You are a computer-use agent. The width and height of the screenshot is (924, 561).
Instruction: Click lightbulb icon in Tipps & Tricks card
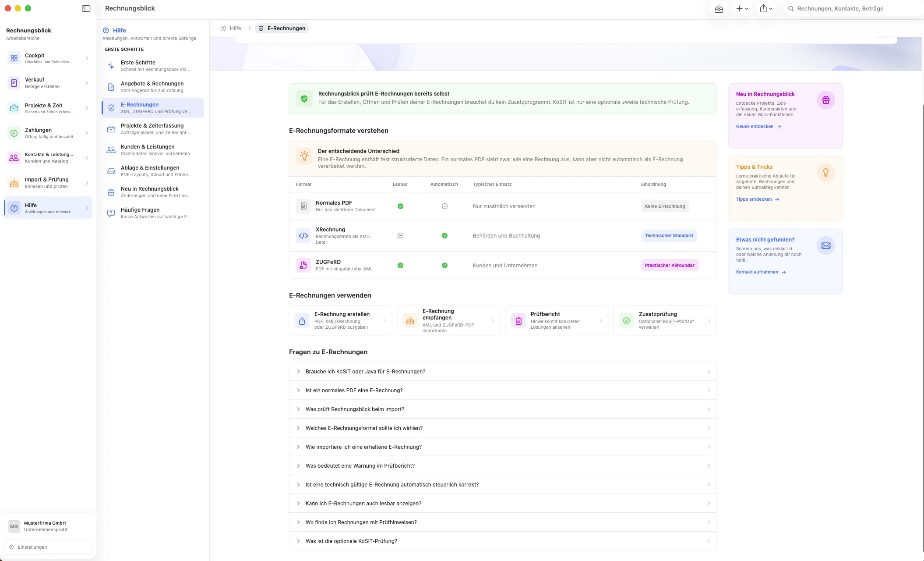point(825,173)
